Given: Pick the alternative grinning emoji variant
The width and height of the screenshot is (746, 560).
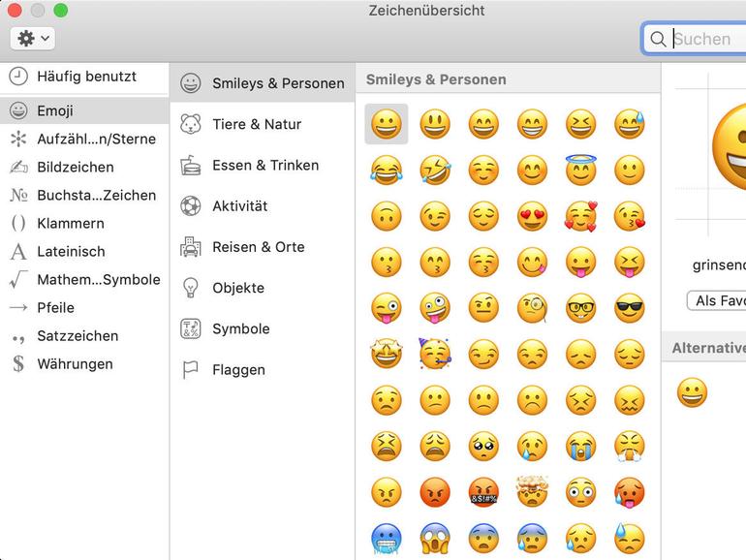Looking at the screenshot, I should [693, 392].
